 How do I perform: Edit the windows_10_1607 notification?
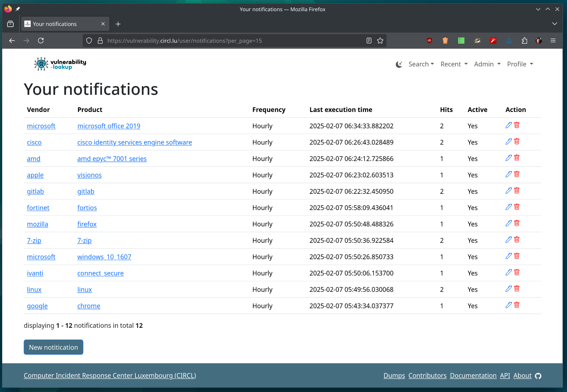pos(509,256)
